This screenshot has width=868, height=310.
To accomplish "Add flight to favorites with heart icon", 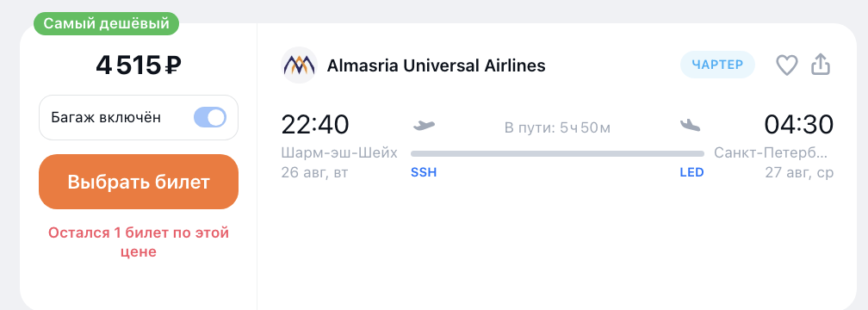I will click(786, 65).
